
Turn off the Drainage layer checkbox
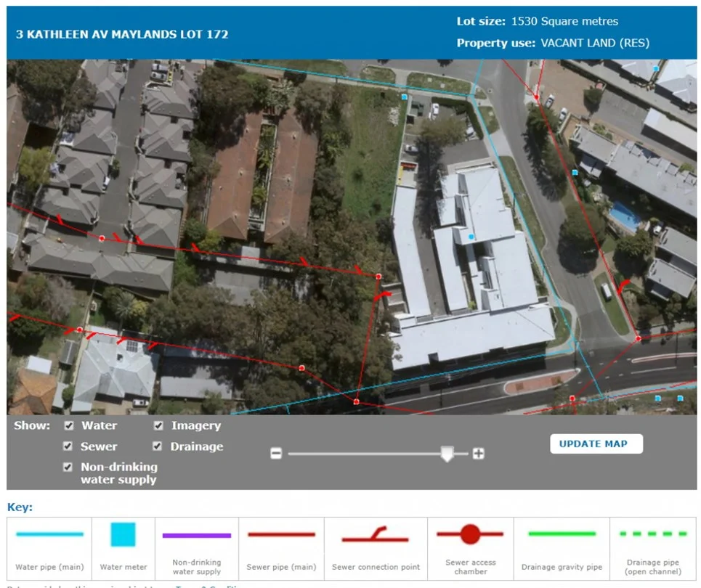158,446
